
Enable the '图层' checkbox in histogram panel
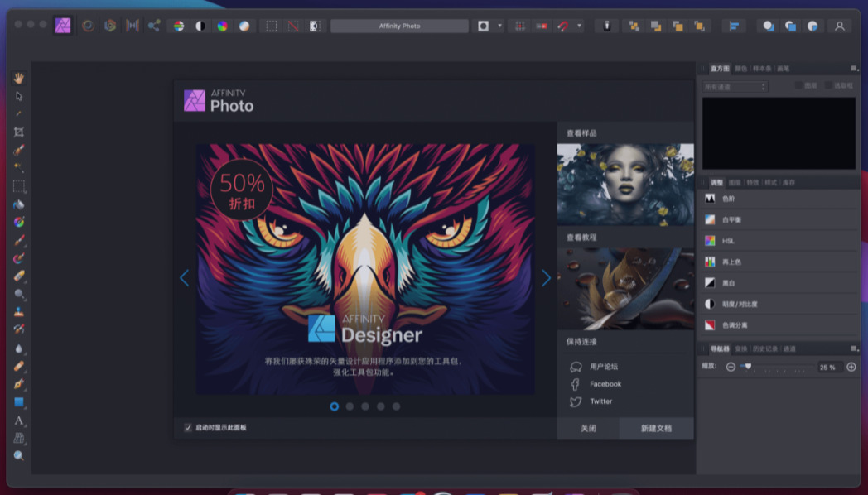click(798, 85)
